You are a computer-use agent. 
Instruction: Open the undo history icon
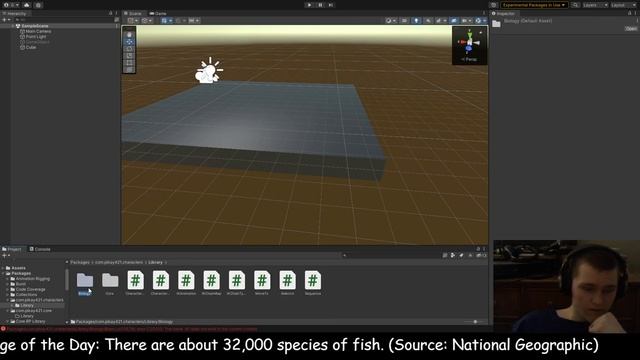493,5
